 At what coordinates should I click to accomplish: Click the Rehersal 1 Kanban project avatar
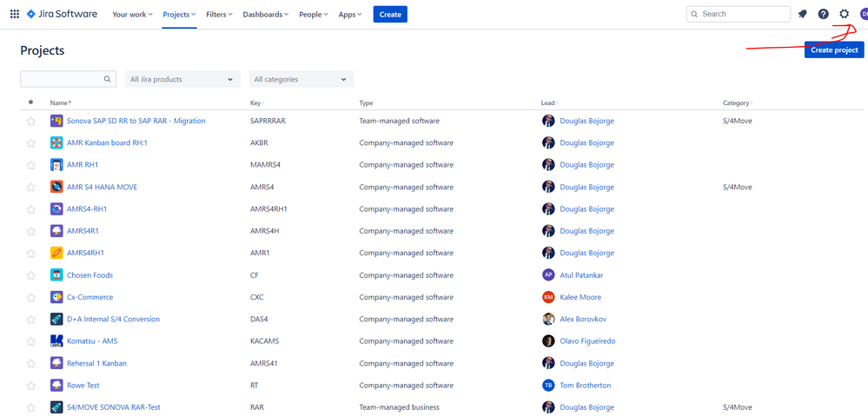[56, 363]
